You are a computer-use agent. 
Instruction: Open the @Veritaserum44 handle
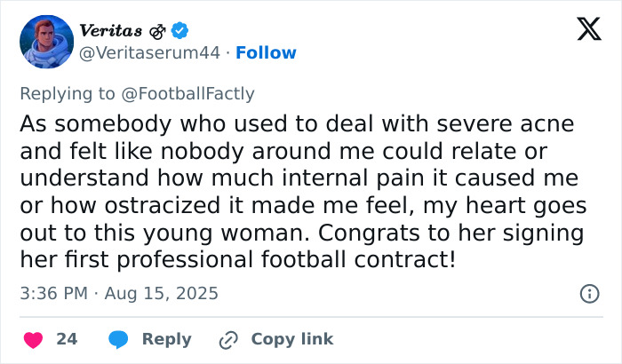click(x=149, y=53)
